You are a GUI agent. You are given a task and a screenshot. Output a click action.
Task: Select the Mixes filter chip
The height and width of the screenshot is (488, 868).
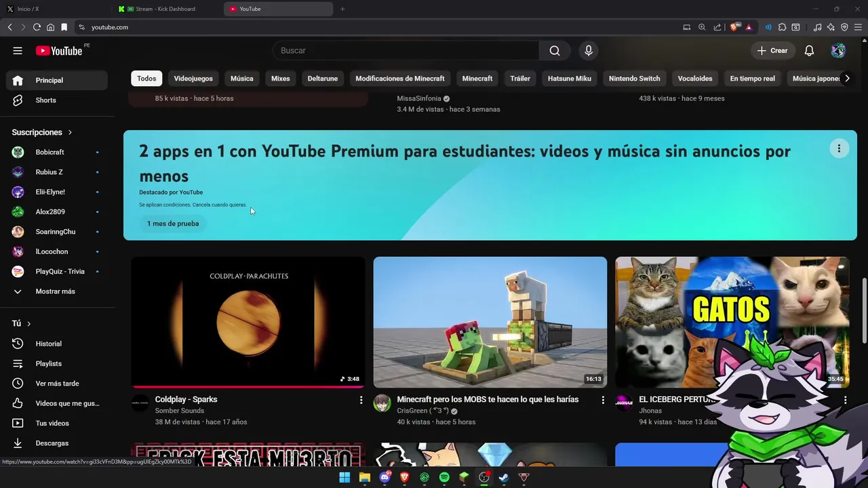[281, 79]
